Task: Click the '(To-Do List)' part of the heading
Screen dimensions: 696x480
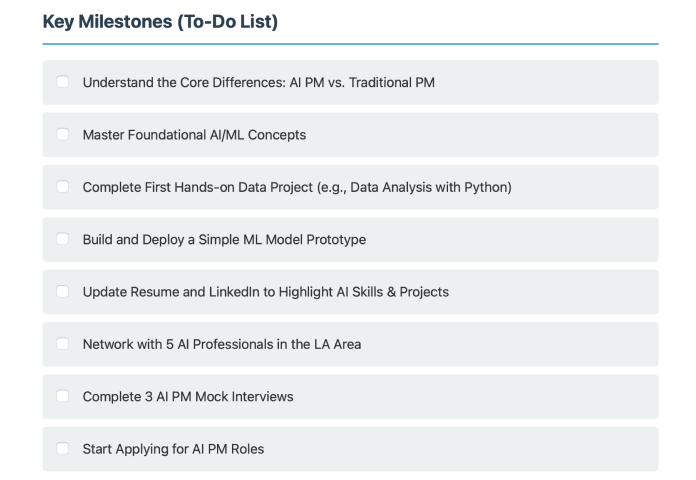Action: pyautogui.click(x=227, y=21)
